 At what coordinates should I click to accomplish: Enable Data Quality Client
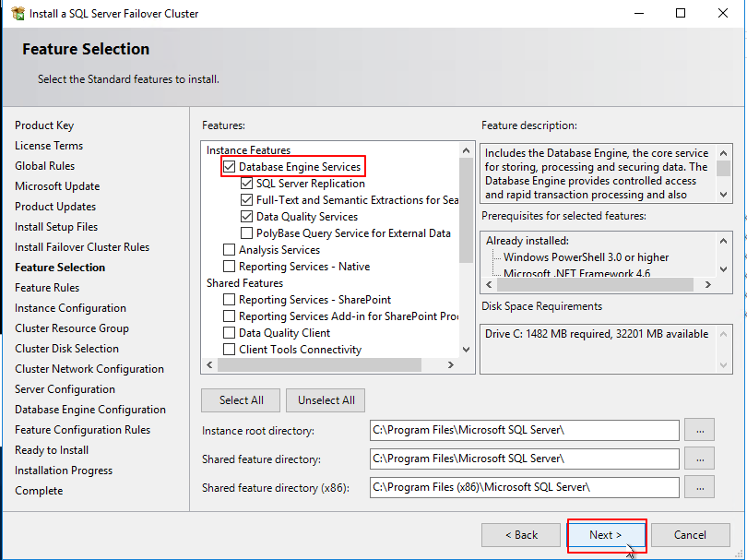pyautogui.click(x=228, y=332)
